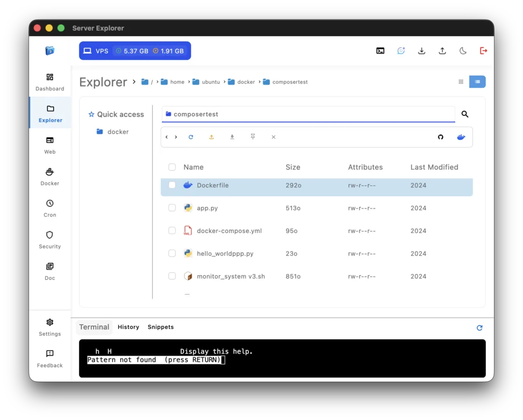Select the Cron sidebar icon
523x420 pixels.
coord(50,207)
